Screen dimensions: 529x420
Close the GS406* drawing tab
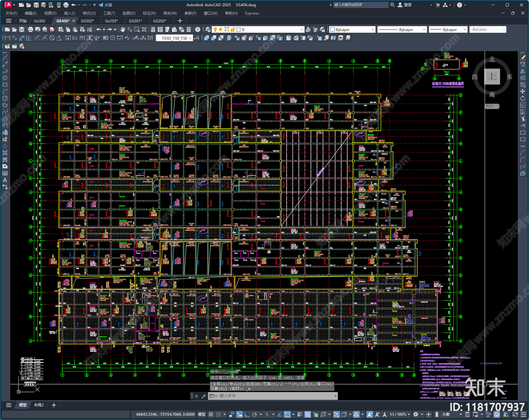[74, 21]
